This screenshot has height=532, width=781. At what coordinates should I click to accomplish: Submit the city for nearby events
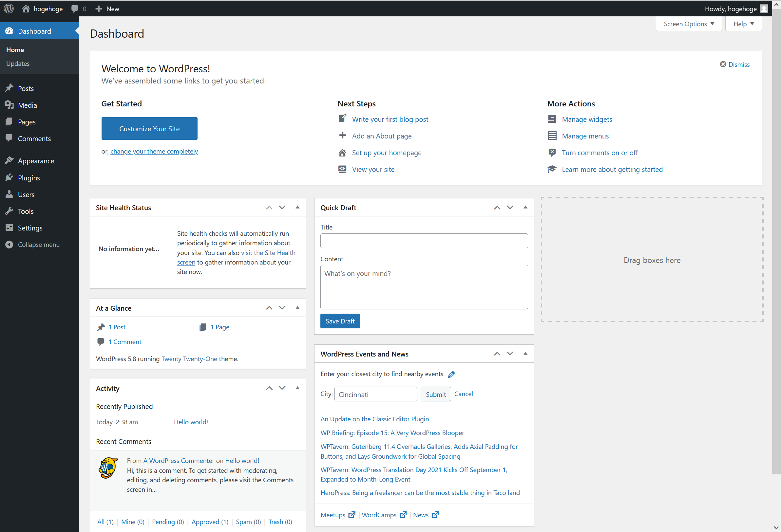coord(435,394)
